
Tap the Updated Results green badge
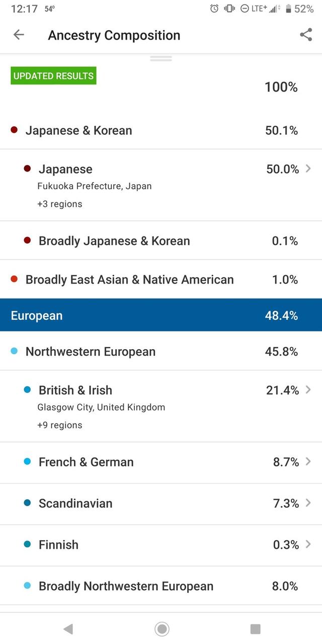(53, 76)
